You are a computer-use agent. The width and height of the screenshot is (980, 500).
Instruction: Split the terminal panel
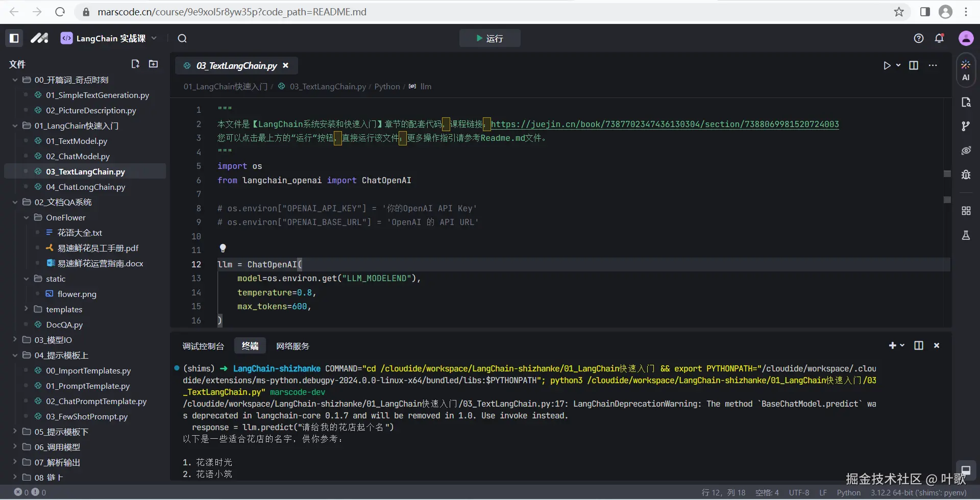pyautogui.click(x=919, y=345)
